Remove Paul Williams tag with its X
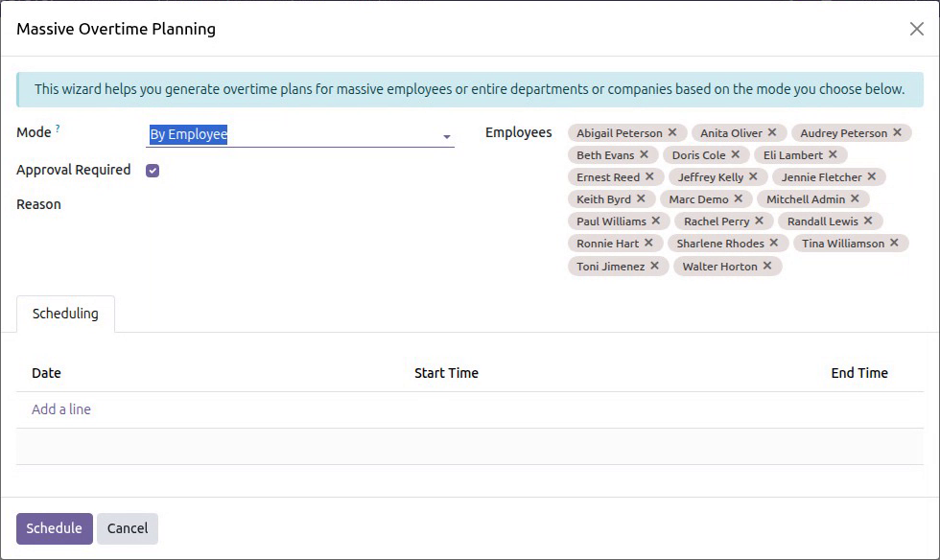The height and width of the screenshot is (560, 940). click(656, 221)
